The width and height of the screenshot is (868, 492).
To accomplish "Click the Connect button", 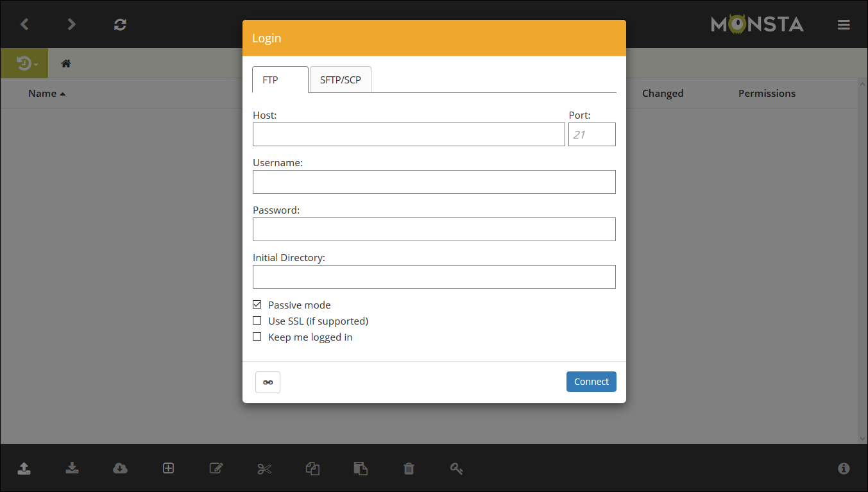I will coord(591,382).
